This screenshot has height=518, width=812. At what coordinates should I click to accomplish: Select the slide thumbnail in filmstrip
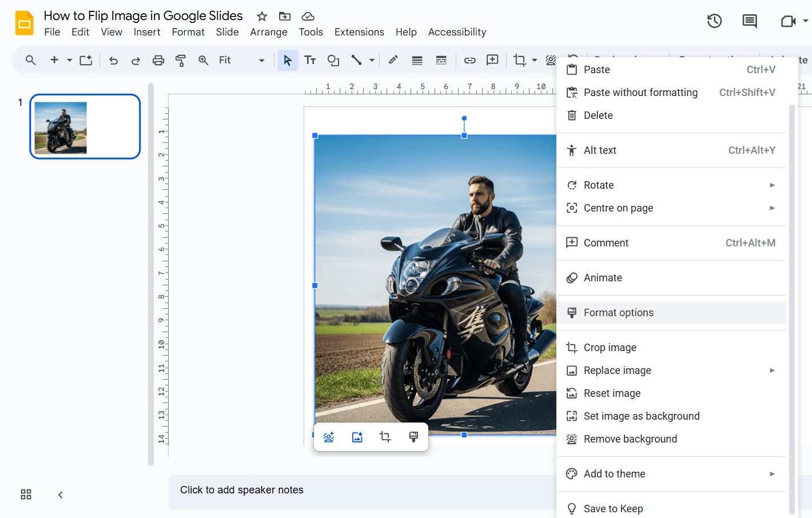85,126
